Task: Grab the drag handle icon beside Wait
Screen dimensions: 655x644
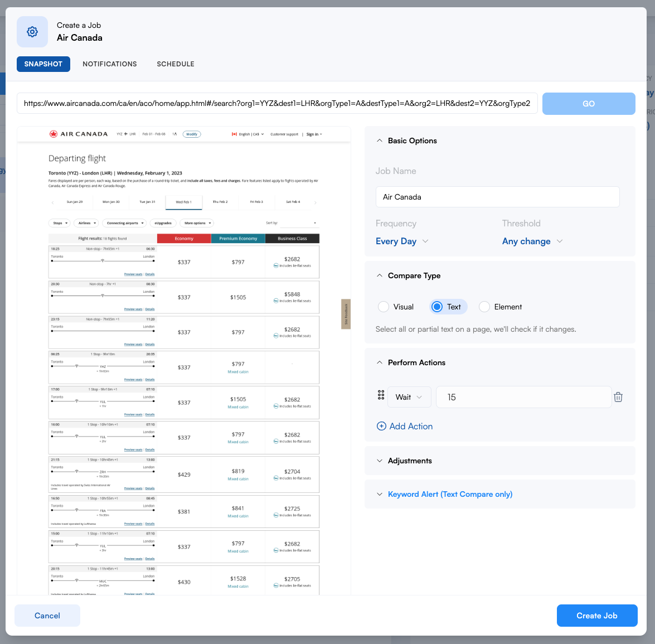Action: pyautogui.click(x=381, y=395)
